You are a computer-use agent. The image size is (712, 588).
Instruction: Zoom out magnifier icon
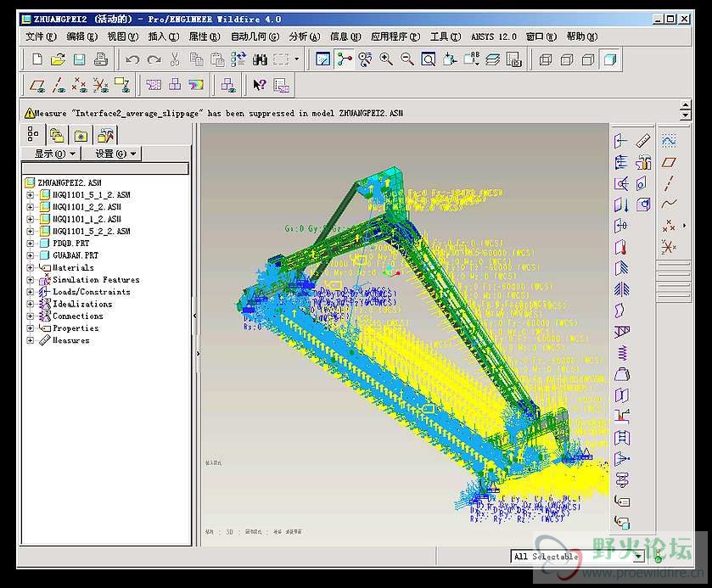tap(406, 59)
